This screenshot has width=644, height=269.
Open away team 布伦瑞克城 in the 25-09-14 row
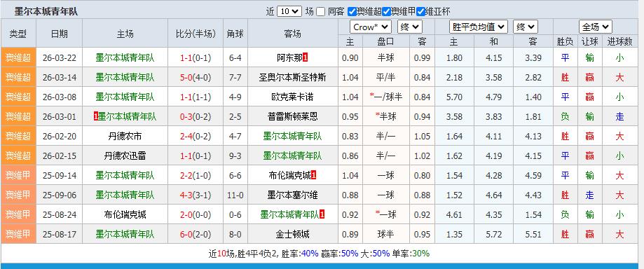pyautogui.click(x=289, y=176)
